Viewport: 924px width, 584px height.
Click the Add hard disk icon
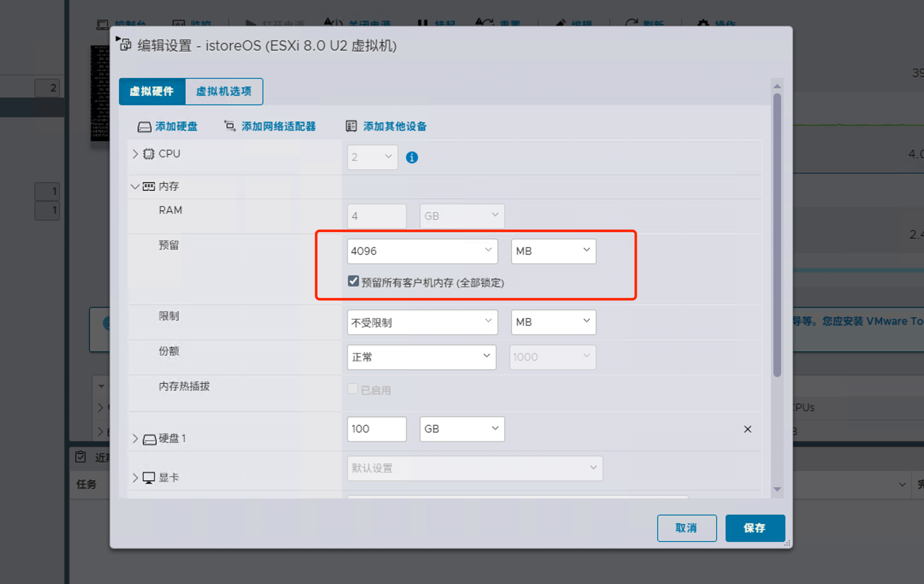click(x=144, y=127)
